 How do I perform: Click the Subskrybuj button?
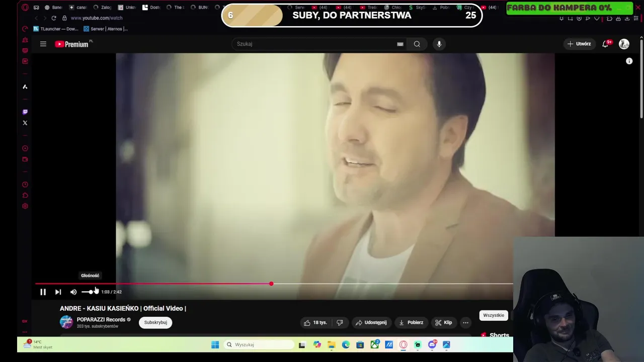pos(155,322)
